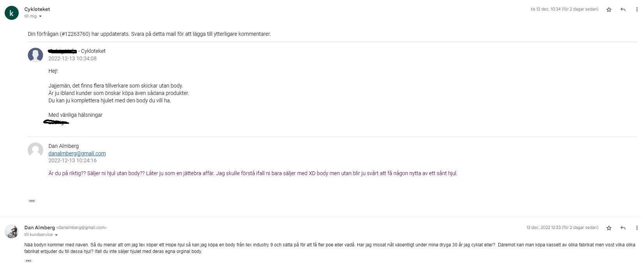Screen dimensions: 644x276
Task: Click the "tis 13 dec. 10:34" timestamp
Action: [x=564, y=9]
